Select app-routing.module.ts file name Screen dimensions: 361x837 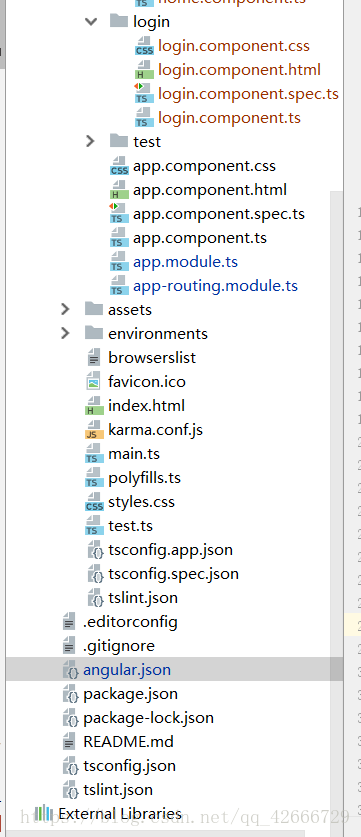[x=215, y=286]
